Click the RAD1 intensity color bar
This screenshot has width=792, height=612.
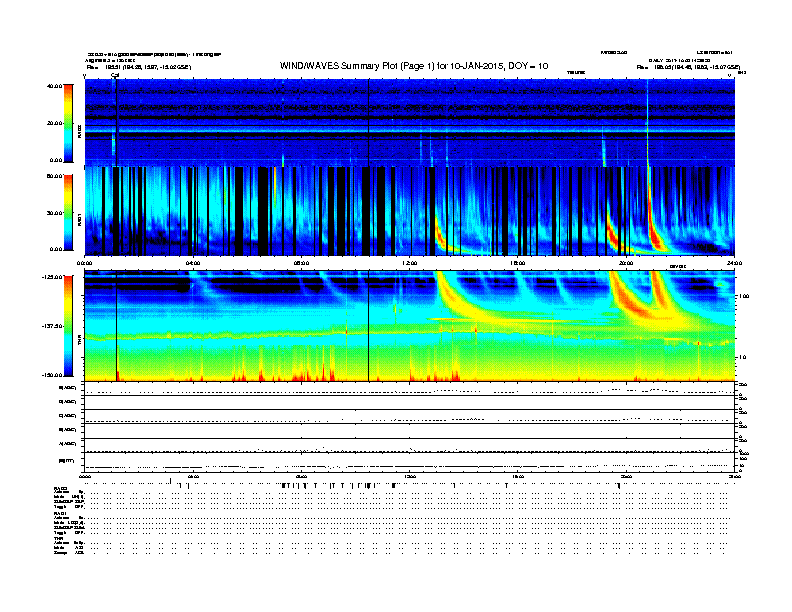[x=68, y=212]
